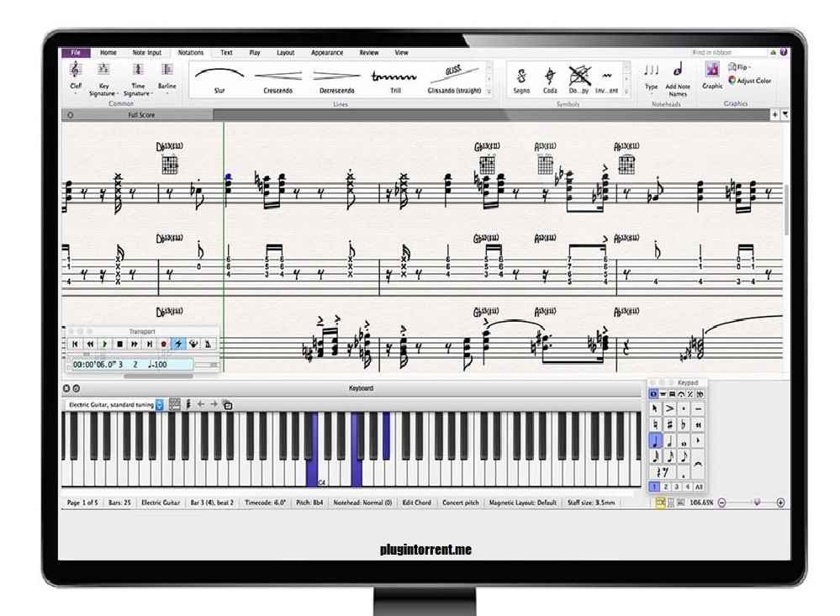Select the natural accidental on Keypad

coord(655,424)
